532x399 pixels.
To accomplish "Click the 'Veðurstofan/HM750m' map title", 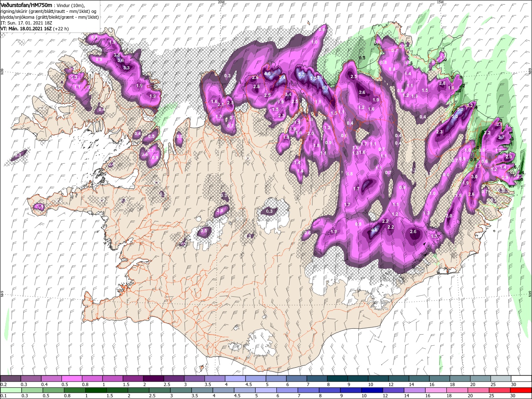I will 26,5.
